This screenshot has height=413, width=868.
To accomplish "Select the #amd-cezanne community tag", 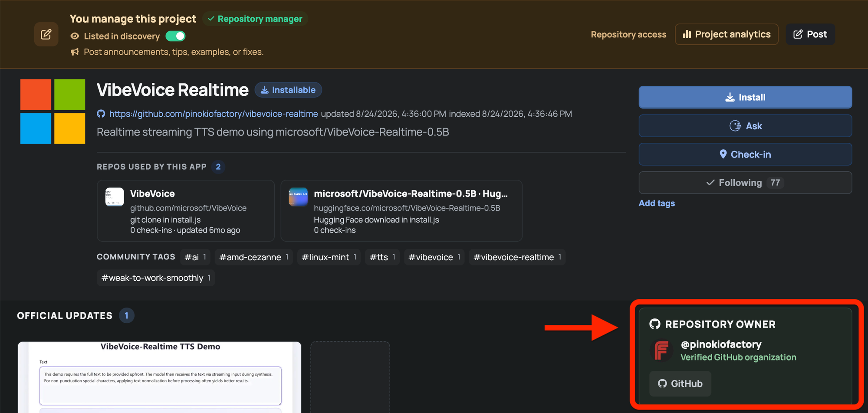I will point(254,257).
